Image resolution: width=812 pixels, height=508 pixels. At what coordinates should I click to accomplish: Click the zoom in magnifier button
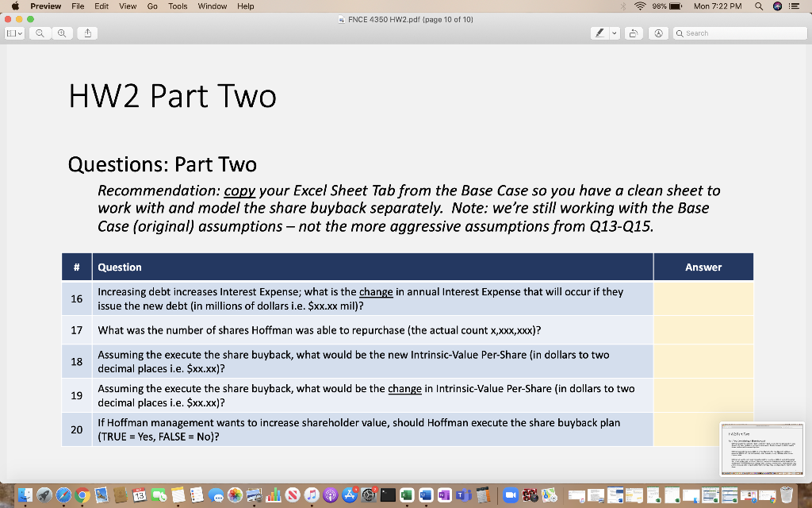62,33
